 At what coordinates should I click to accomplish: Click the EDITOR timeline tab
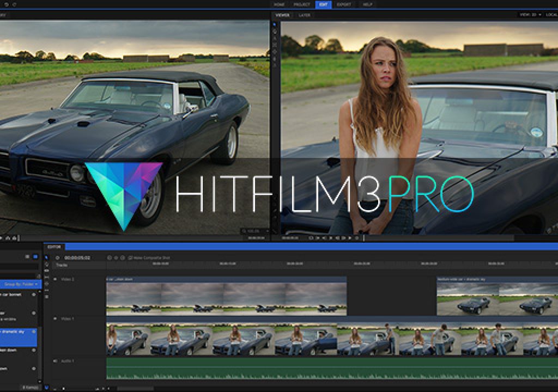tap(54, 247)
